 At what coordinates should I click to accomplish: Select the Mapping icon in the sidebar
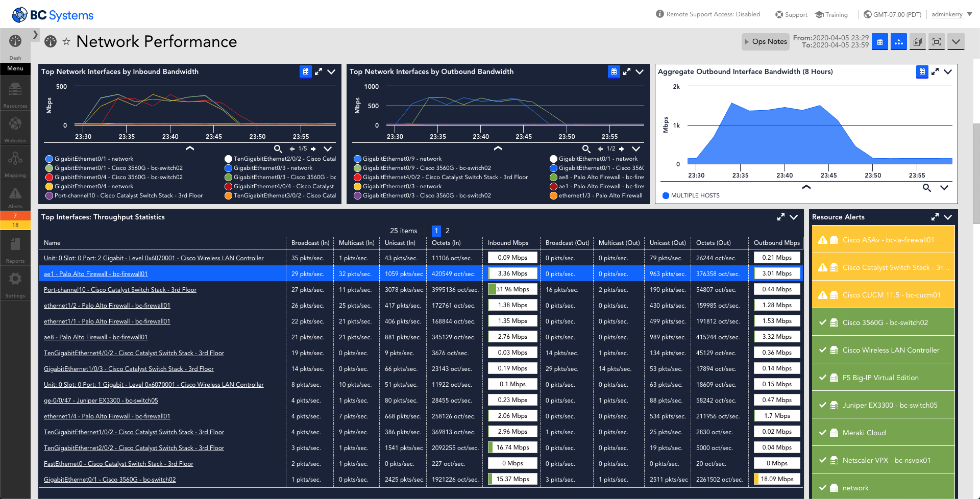coord(15,161)
